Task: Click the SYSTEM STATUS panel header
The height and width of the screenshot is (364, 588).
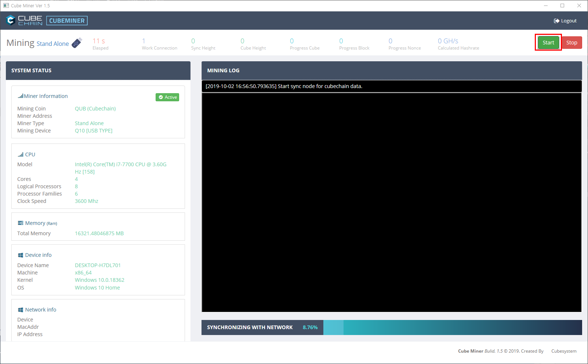Action: click(x=98, y=70)
